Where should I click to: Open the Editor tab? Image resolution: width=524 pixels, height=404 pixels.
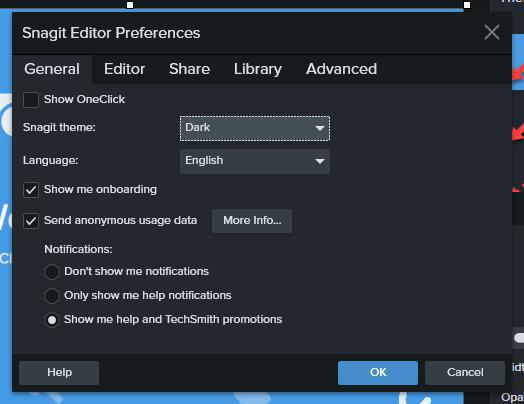[124, 69]
